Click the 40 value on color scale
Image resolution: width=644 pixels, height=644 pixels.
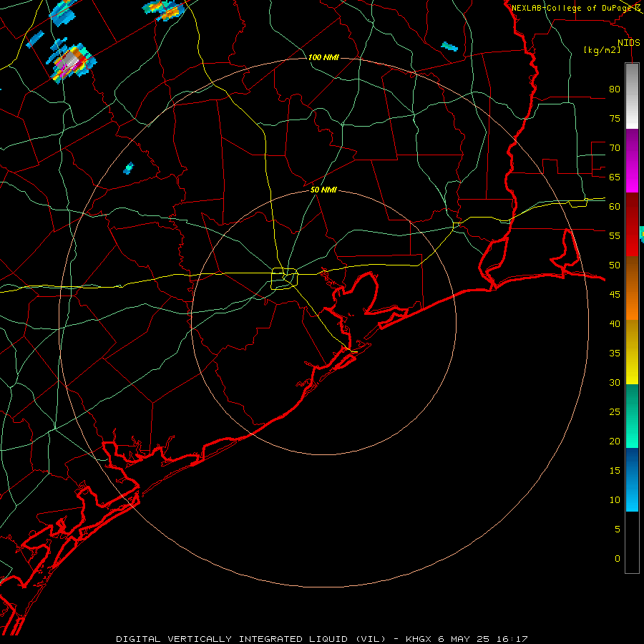pos(615,323)
